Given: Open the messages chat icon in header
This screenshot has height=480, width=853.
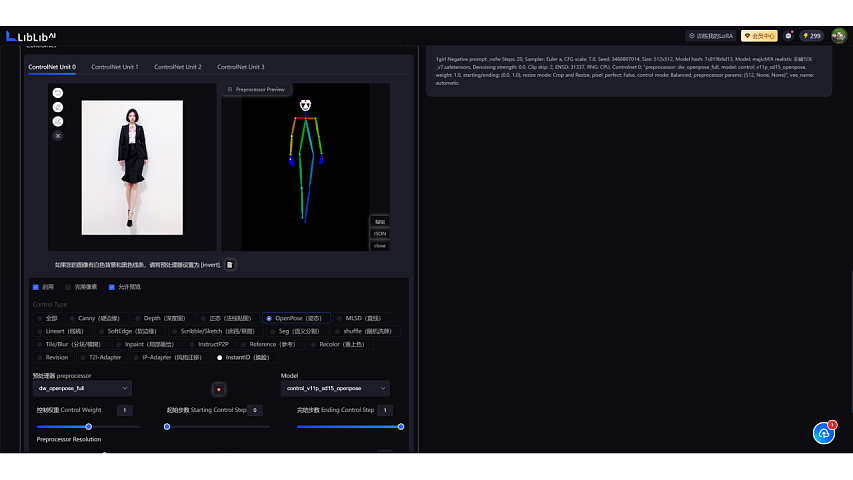Looking at the screenshot, I should point(788,36).
